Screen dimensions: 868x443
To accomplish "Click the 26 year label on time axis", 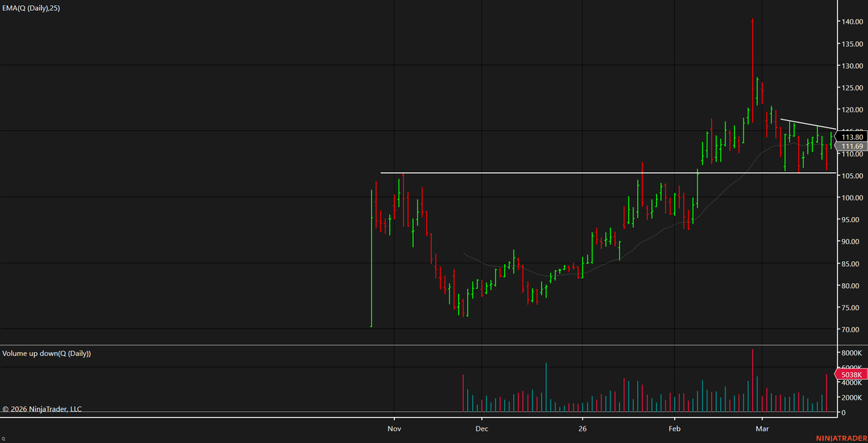I will pyautogui.click(x=582, y=429).
